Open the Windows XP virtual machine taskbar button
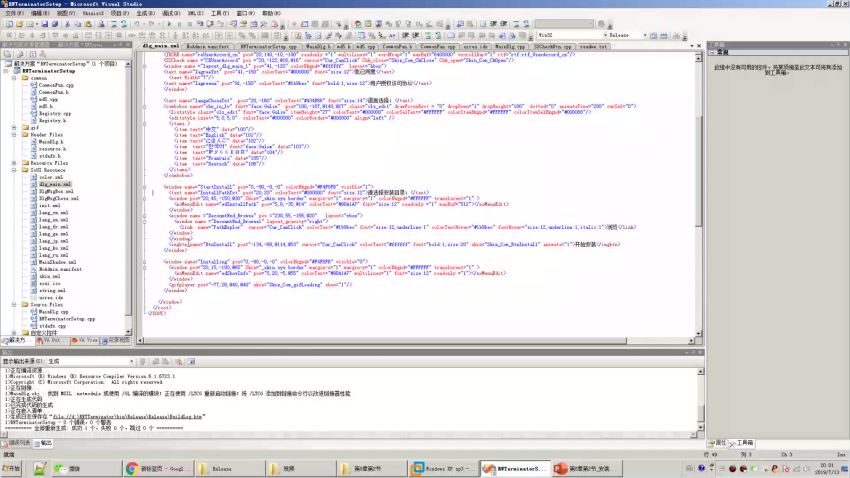The image size is (850, 478). (443, 468)
